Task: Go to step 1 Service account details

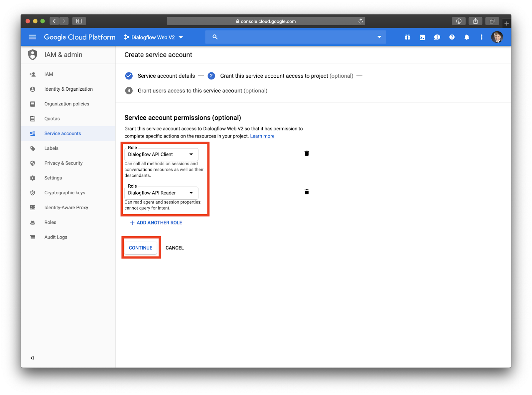Action: pyautogui.click(x=160, y=76)
